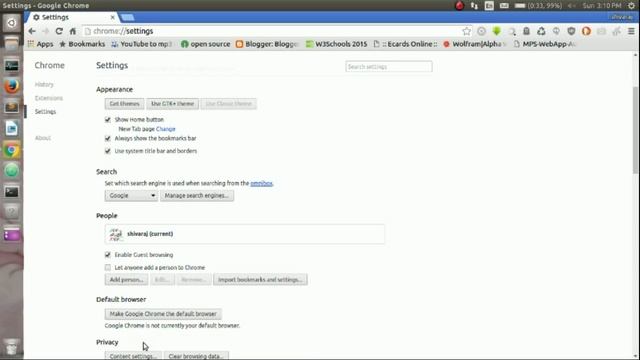640x360 pixels.
Task: Open the clock Sun 3:10 PM indicator
Action: [602, 5]
